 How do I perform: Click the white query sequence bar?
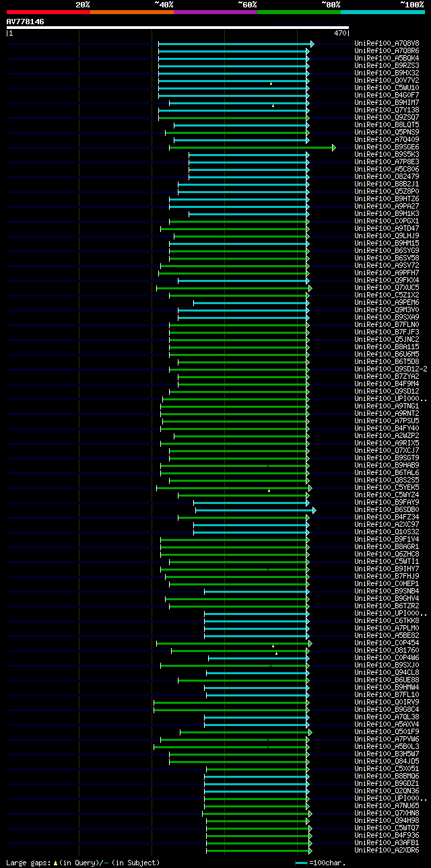point(178,28)
